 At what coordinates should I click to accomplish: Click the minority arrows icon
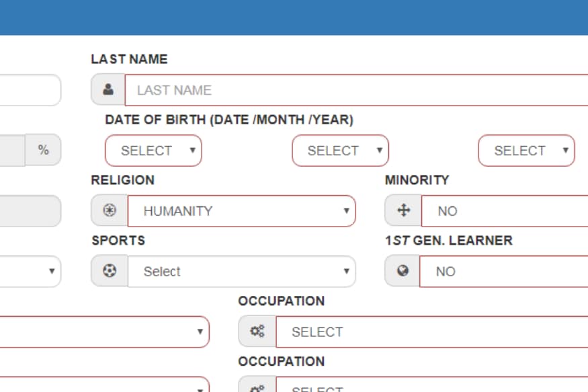[403, 210]
